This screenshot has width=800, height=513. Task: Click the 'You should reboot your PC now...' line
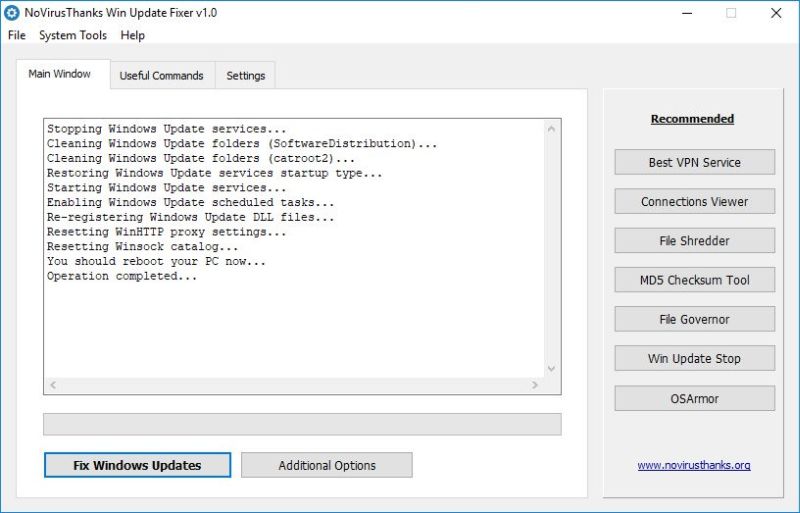point(156,261)
